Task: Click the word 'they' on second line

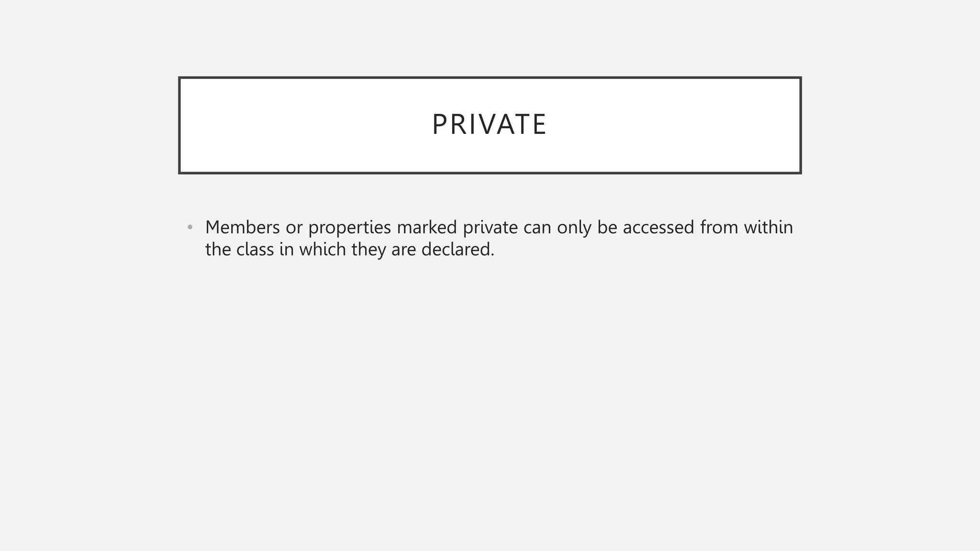Action: (x=368, y=250)
